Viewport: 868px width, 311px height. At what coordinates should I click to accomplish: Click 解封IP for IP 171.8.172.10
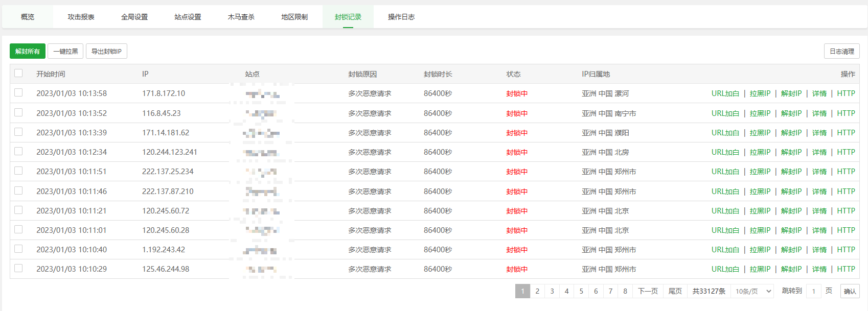coord(791,93)
